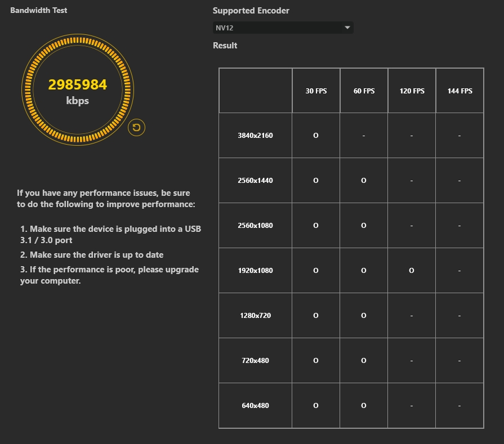The height and width of the screenshot is (444, 504).
Task: Click the 30 FPS column header
Action: pyautogui.click(x=316, y=91)
